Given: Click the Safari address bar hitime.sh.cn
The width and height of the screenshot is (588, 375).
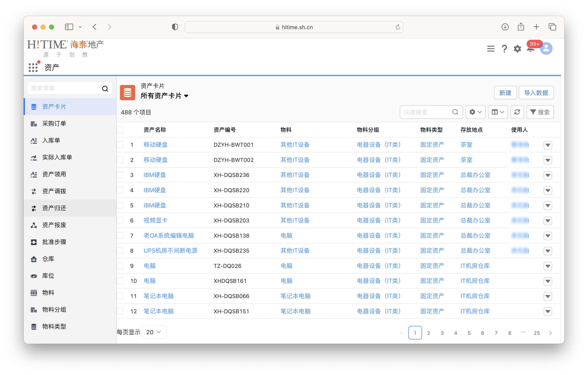Looking at the screenshot, I should tap(294, 27).
